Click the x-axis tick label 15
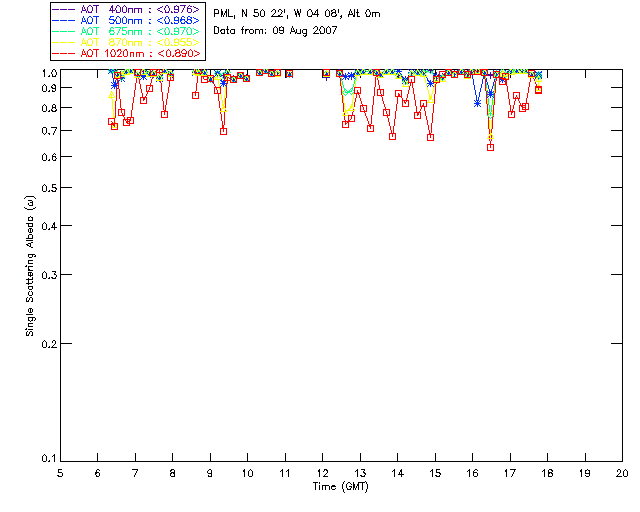 [x=435, y=473]
